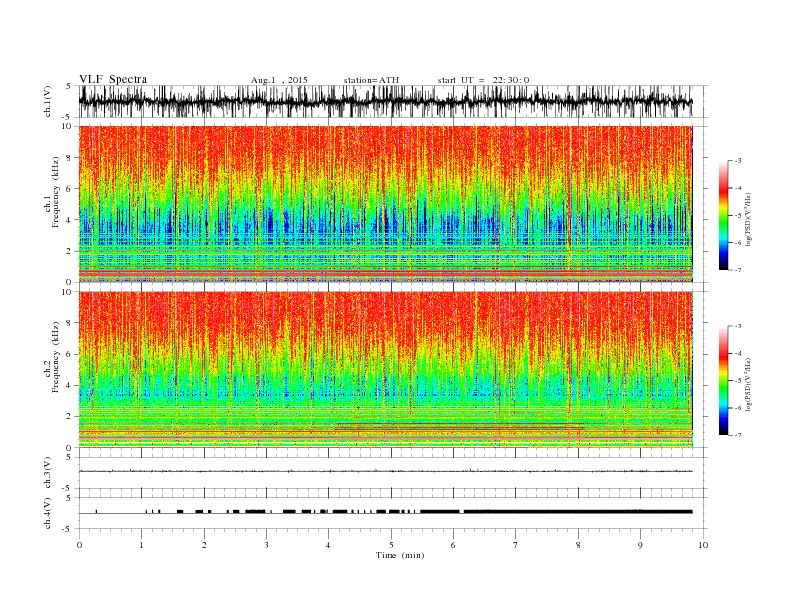Click the ch.1 color scale bar
The height and width of the screenshot is (612, 792).
723,215
